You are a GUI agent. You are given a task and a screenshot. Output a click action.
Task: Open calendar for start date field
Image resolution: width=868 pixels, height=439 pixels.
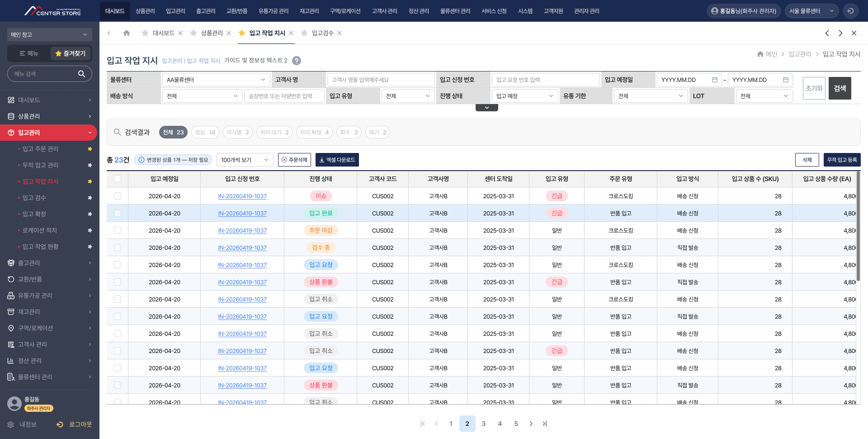coord(715,80)
